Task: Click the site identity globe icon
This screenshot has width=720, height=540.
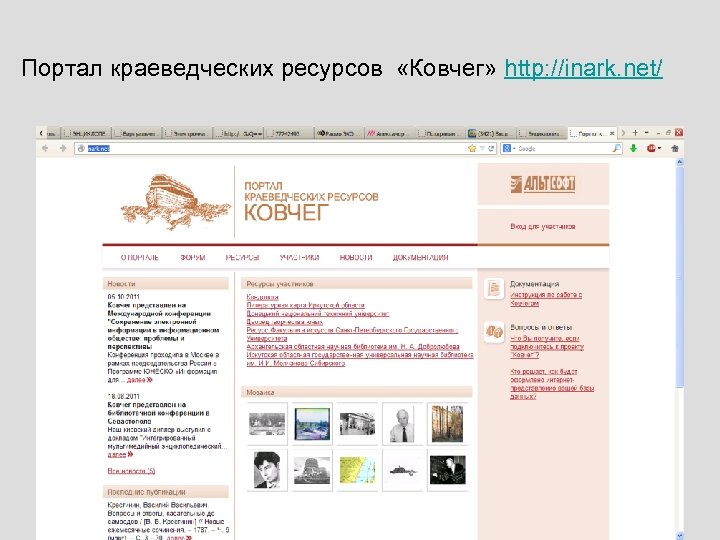Action: click(x=81, y=148)
